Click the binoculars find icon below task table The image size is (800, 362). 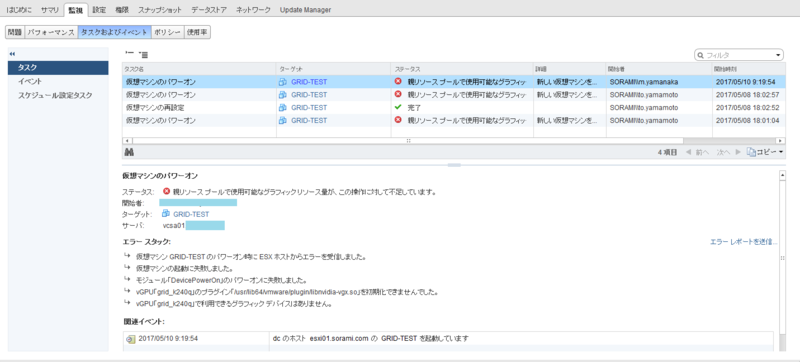click(x=129, y=152)
